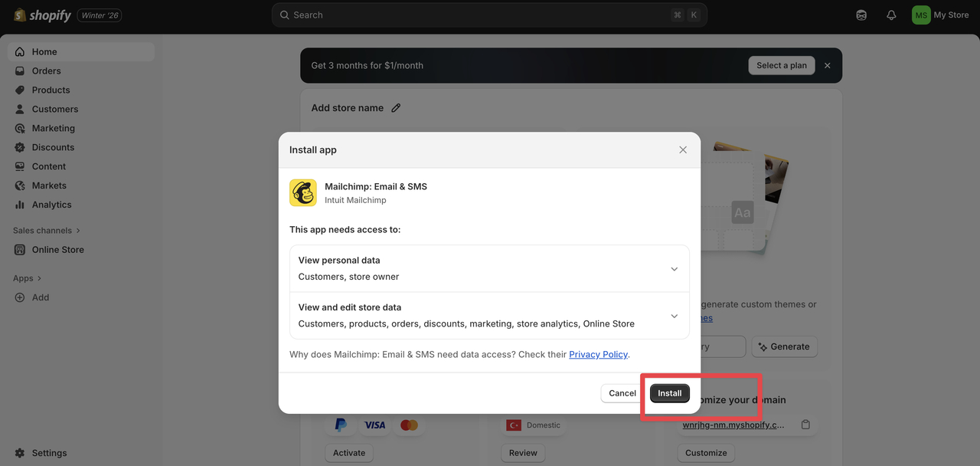Cancel the app installation
Screen dimensions: 980x466
(x=621, y=392)
